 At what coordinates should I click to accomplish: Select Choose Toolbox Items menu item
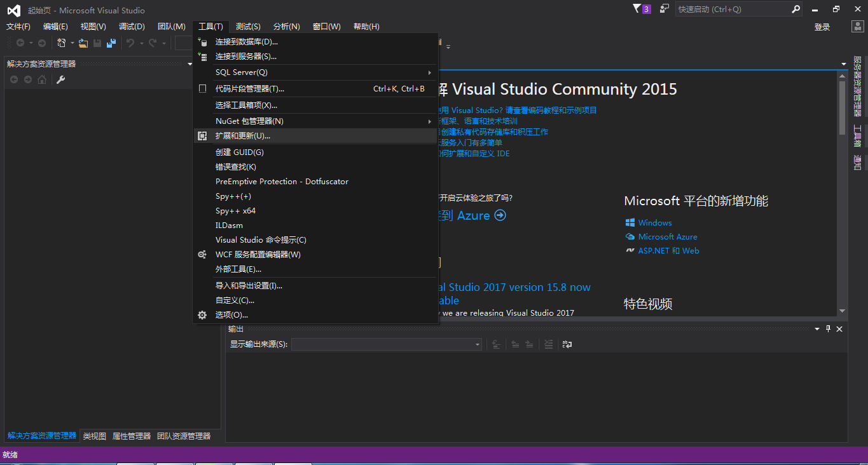[315, 105]
